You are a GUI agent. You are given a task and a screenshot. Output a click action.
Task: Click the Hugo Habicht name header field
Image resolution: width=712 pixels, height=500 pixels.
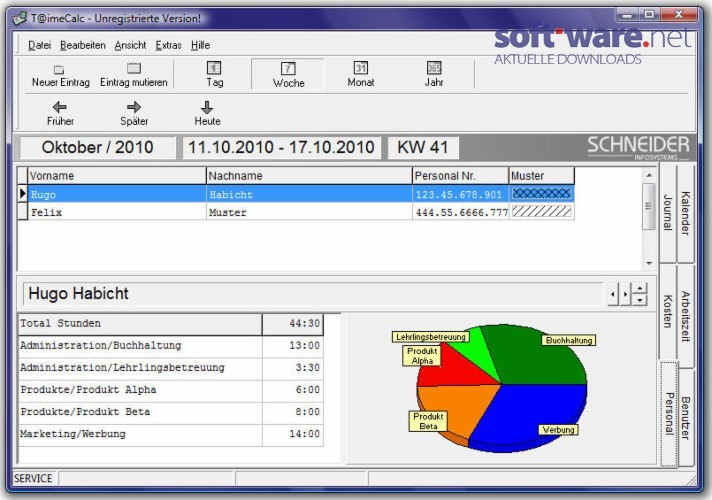point(313,294)
